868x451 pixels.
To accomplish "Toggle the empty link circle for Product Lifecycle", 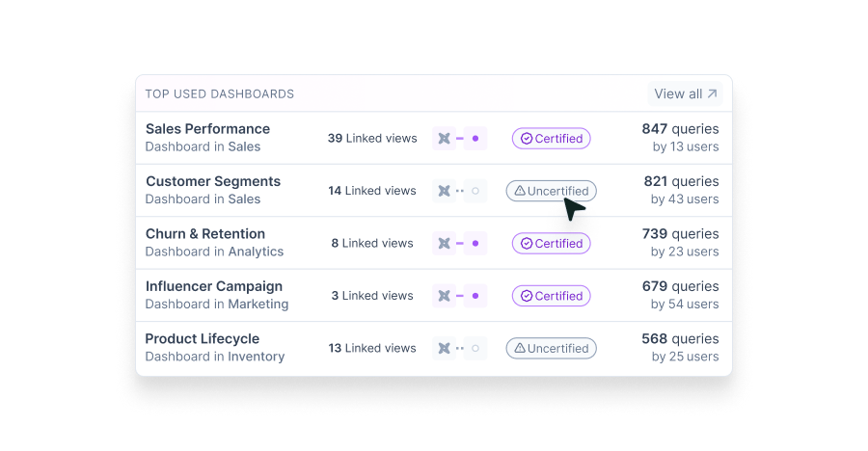I will pyautogui.click(x=475, y=348).
